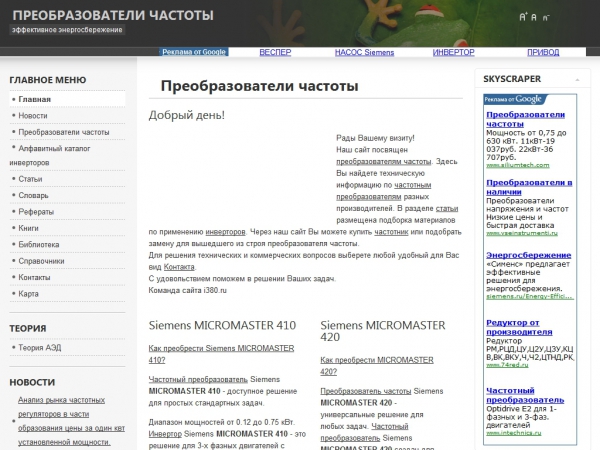The width and height of the screenshot is (600, 450).
Task: Open Теория АЭД menu item
Action: (67, 348)
